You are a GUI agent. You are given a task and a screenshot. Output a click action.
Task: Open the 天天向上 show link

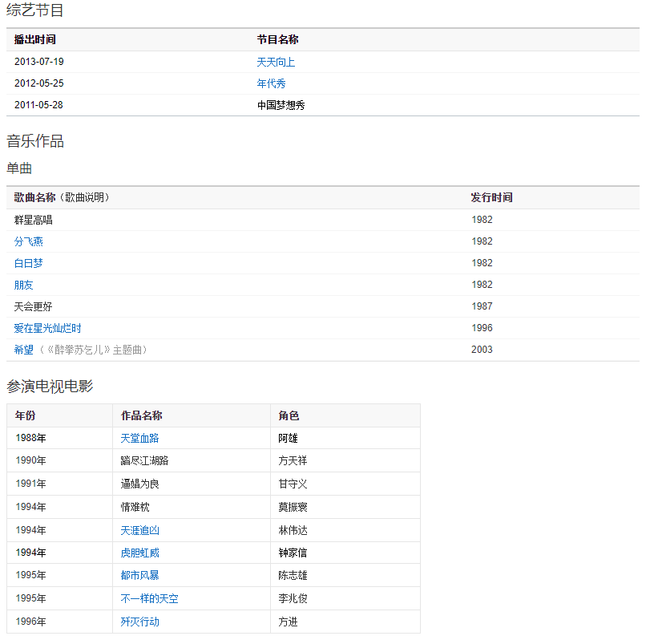[276, 62]
